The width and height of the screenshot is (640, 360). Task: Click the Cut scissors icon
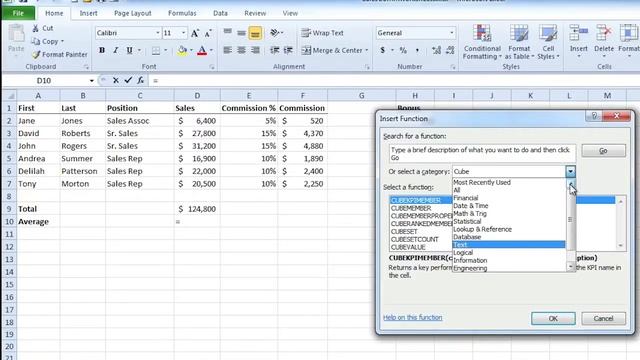[x=36, y=28]
